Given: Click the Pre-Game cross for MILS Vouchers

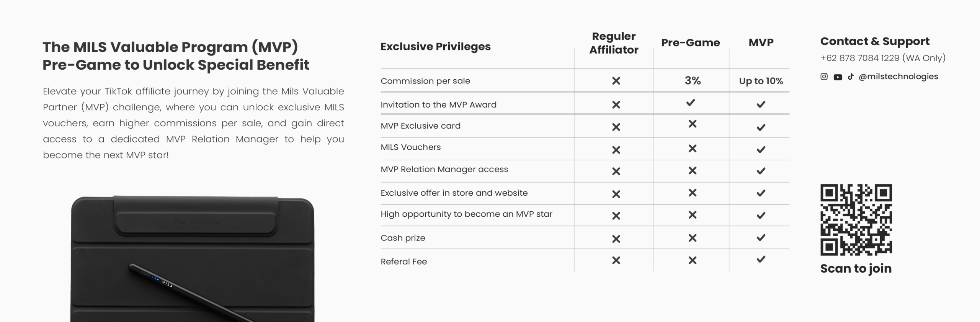Looking at the screenshot, I should point(692,149).
